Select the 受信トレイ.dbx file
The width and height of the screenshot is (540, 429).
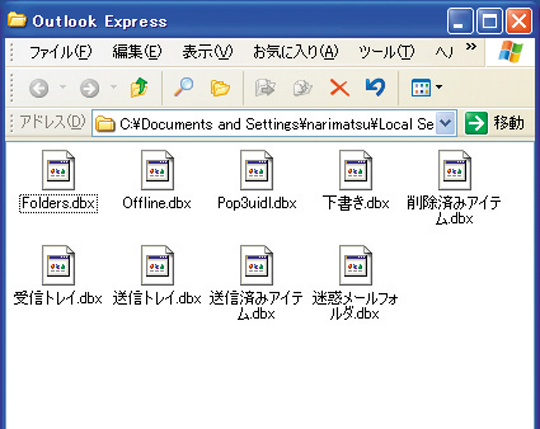pyautogui.click(x=58, y=275)
